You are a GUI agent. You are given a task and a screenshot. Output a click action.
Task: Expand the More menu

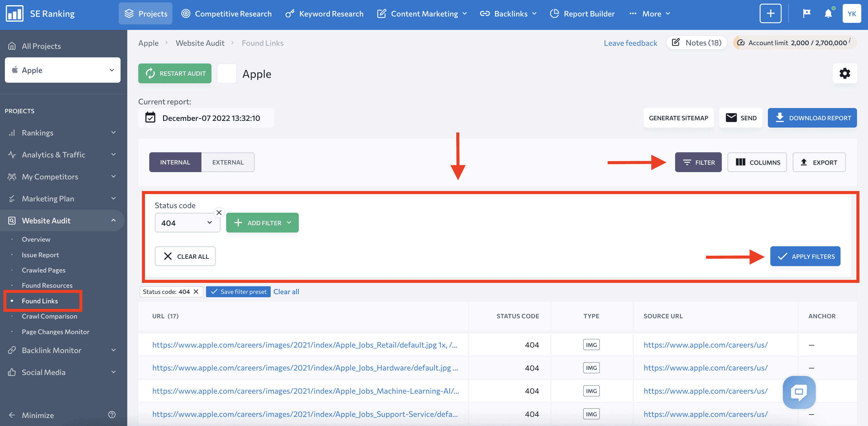[x=650, y=13]
